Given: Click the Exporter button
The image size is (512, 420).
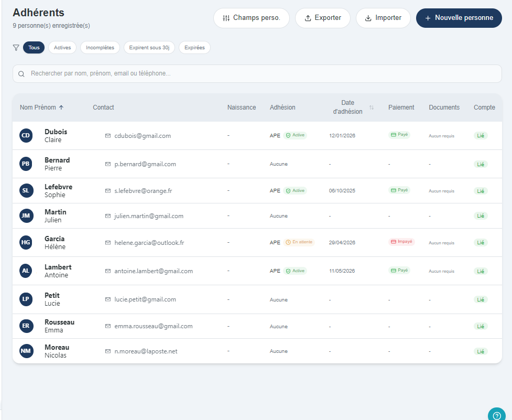Looking at the screenshot, I should tap(323, 18).
